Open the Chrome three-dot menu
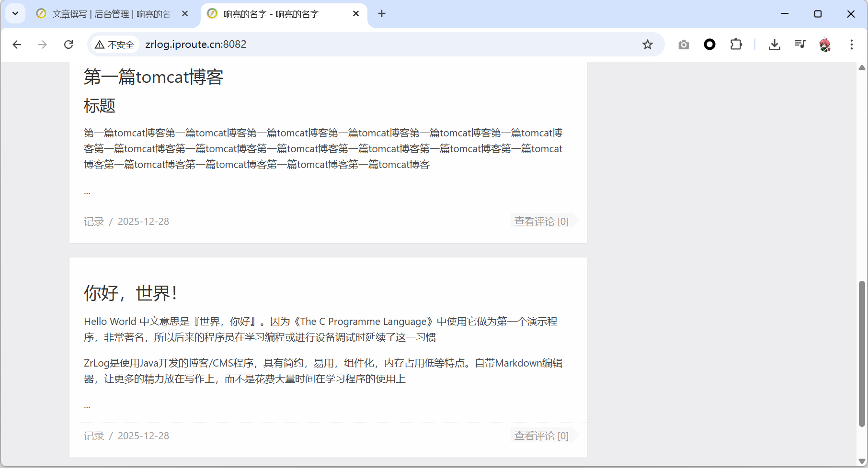 (x=851, y=45)
